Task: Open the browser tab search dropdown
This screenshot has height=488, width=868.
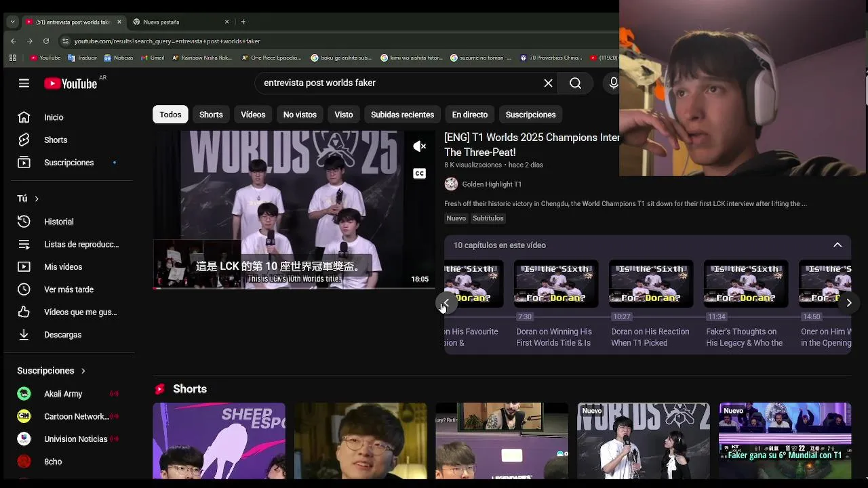Action: pyautogui.click(x=12, y=22)
